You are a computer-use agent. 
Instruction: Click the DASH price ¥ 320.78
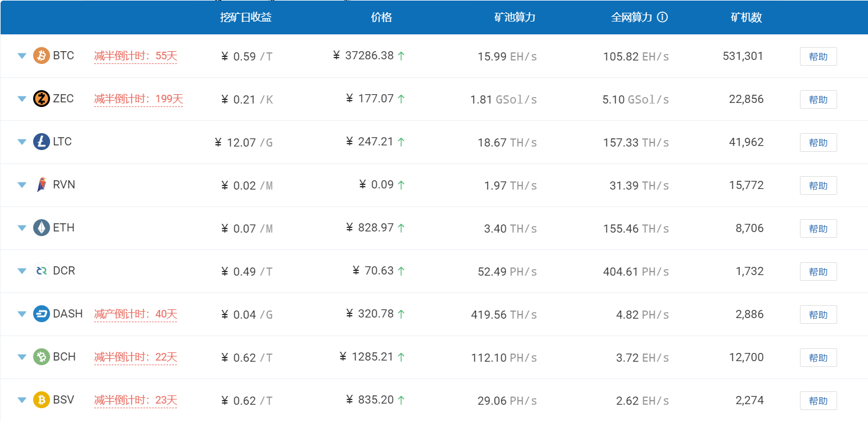[369, 314]
